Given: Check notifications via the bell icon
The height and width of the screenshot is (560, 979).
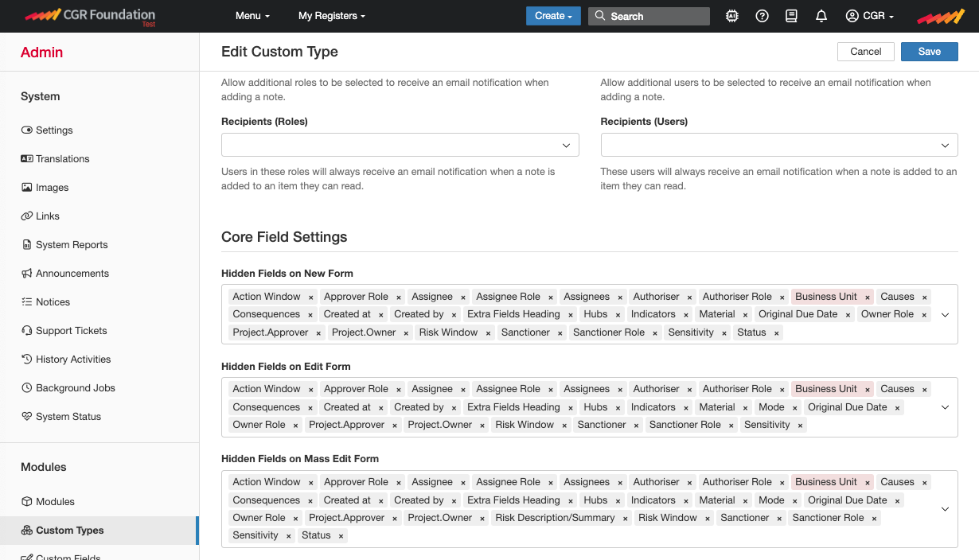Looking at the screenshot, I should 821,15.
